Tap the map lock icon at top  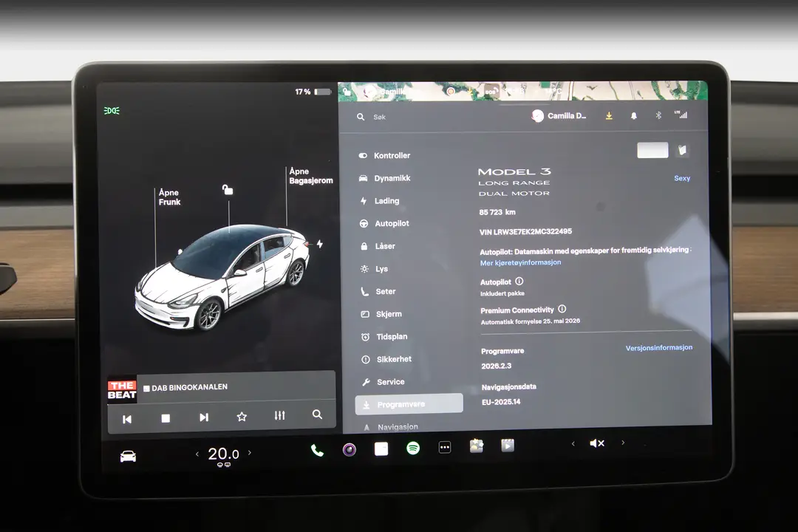tap(346, 92)
